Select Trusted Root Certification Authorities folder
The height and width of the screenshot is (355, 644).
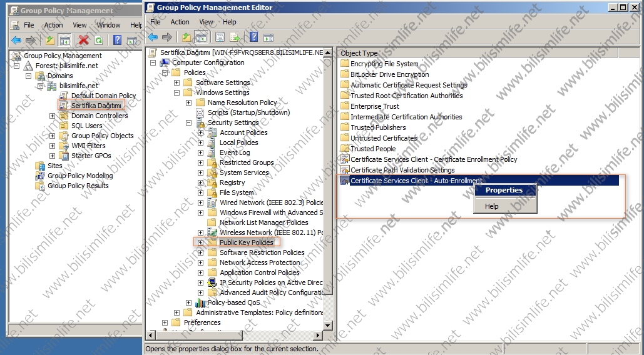coord(402,96)
